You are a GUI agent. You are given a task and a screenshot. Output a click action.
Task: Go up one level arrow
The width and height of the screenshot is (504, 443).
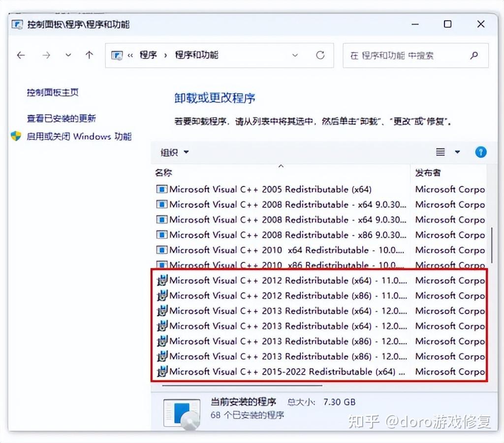point(90,55)
